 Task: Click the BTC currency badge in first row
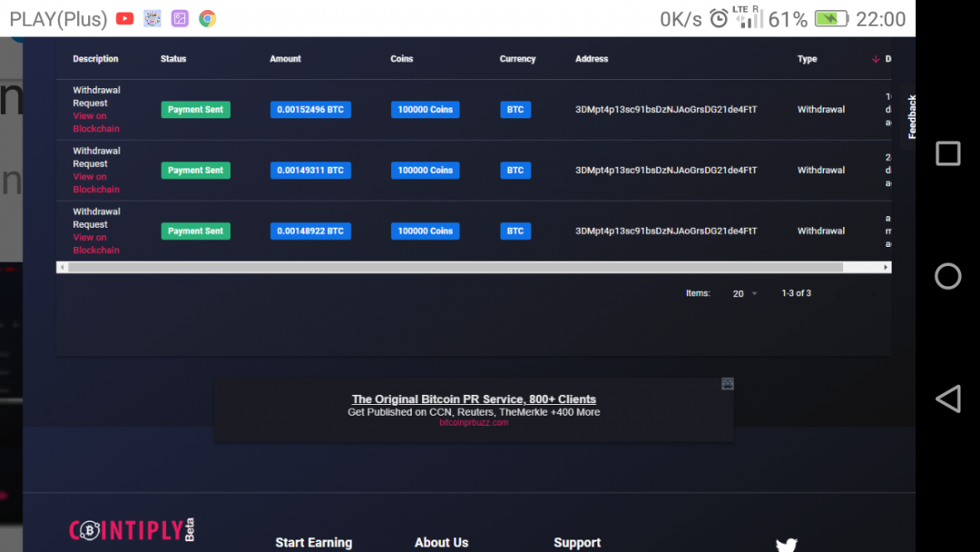coord(514,110)
